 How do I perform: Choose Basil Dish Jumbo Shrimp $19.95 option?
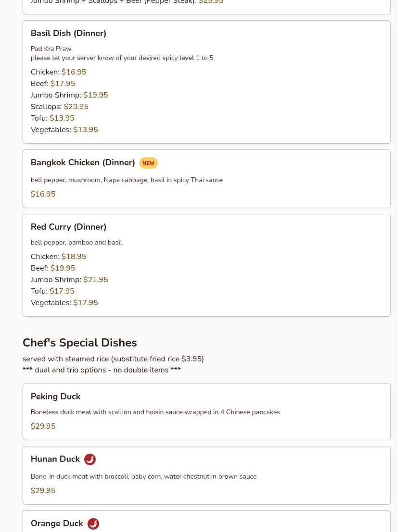[69, 95]
